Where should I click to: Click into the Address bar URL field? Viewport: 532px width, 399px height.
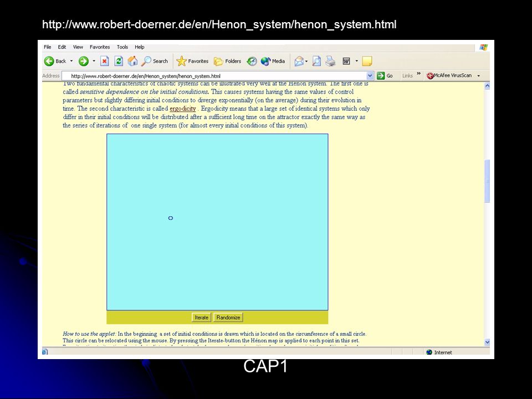pyautogui.click(x=214, y=76)
